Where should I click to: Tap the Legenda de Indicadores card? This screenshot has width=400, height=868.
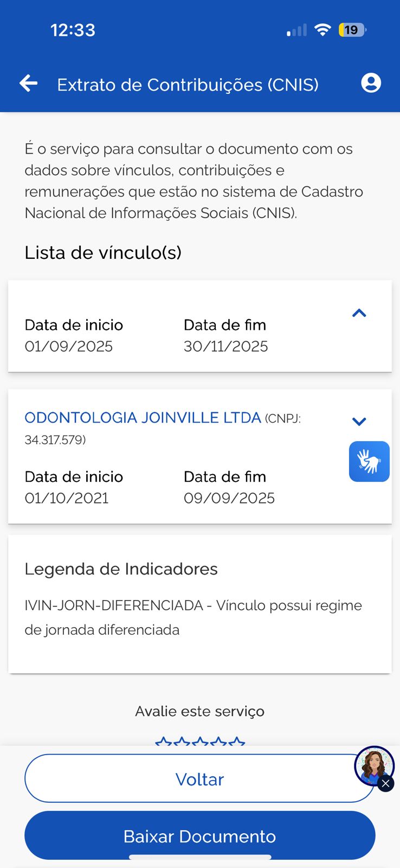[x=199, y=604]
